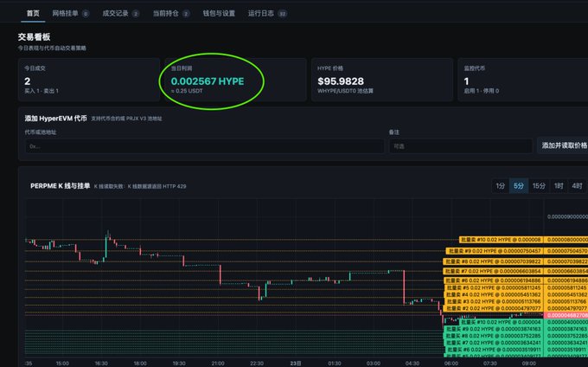Open the 首页 home tab
This screenshot has height=367, width=588.
[33, 14]
